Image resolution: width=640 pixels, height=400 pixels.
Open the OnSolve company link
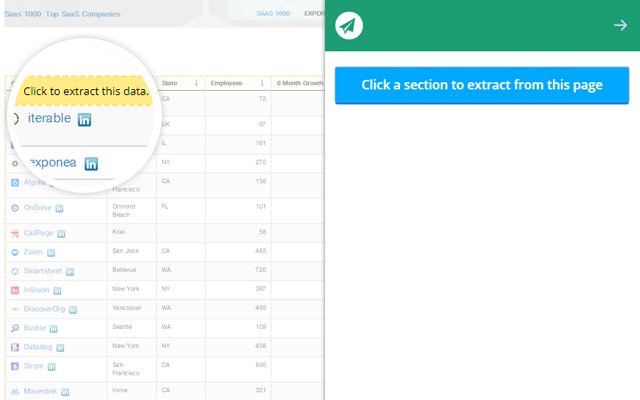coord(38,207)
